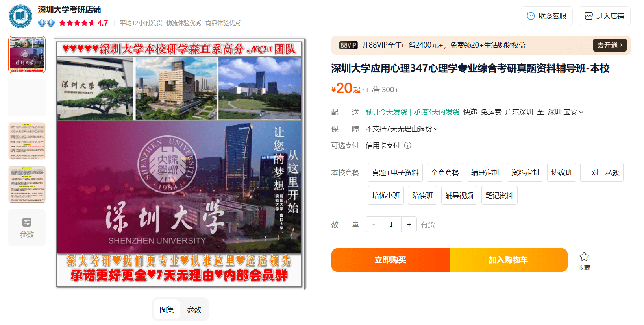Click the 已售 300+ sold count
Screen dimensions: 644x325
click(382, 90)
